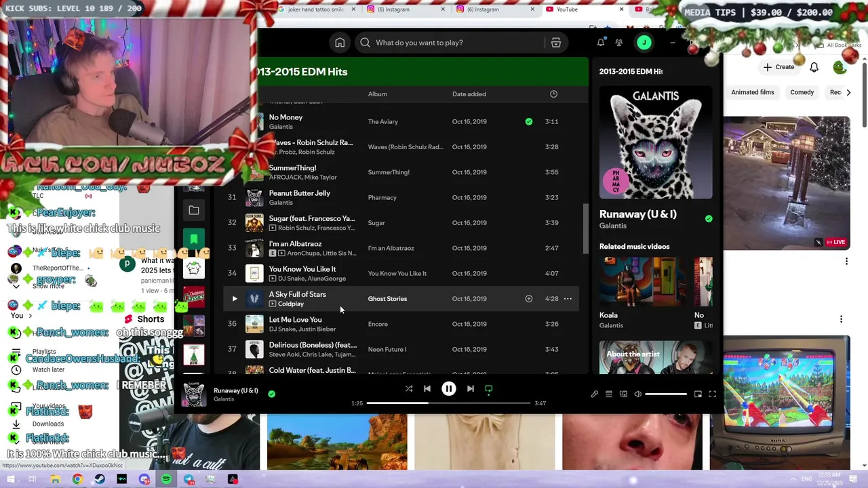The width and height of the screenshot is (868, 488).
Task: Open Downloads in YouTube sidebar
Action: (48, 424)
